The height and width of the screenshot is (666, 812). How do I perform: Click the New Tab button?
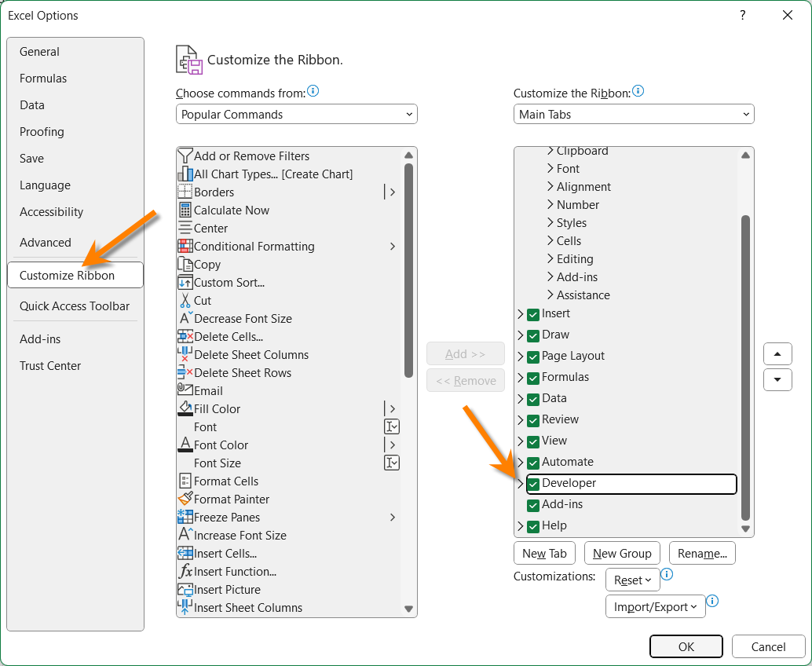(544, 553)
